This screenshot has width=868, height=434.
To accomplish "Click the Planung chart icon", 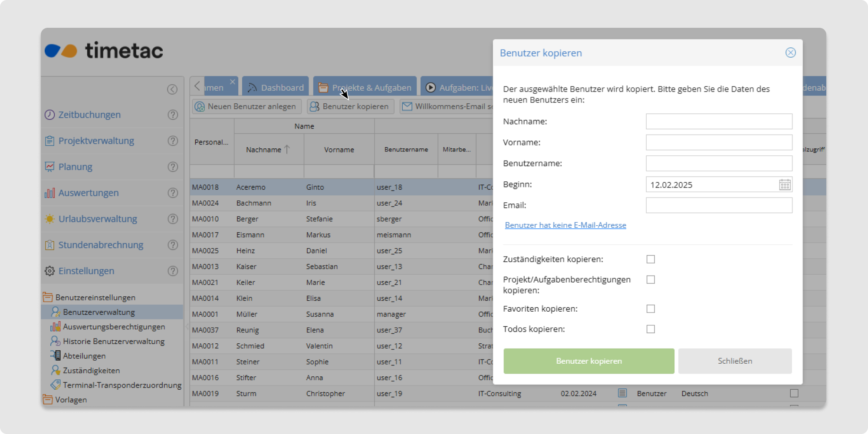I will [x=50, y=167].
